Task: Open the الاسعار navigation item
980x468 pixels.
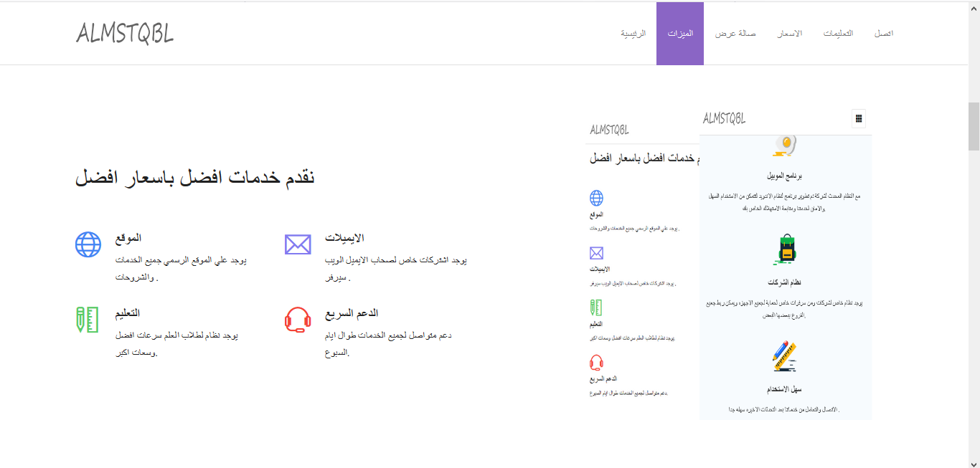Action: point(791,33)
